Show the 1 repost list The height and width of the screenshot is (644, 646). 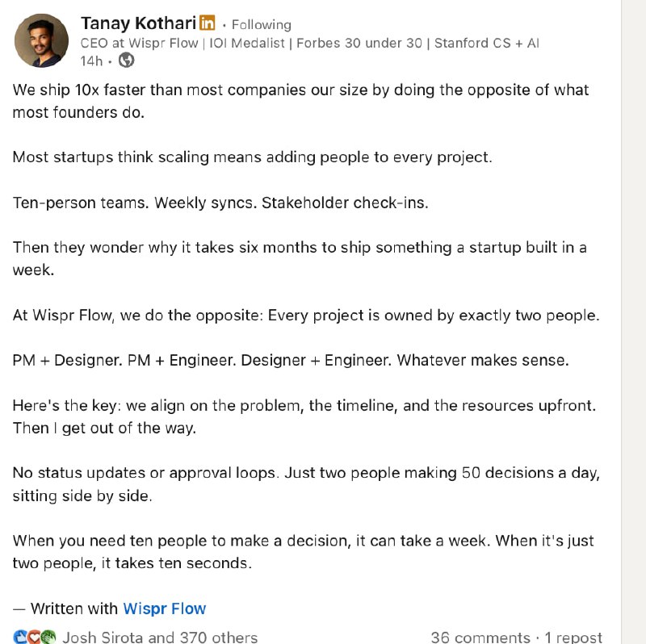[x=573, y=637]
